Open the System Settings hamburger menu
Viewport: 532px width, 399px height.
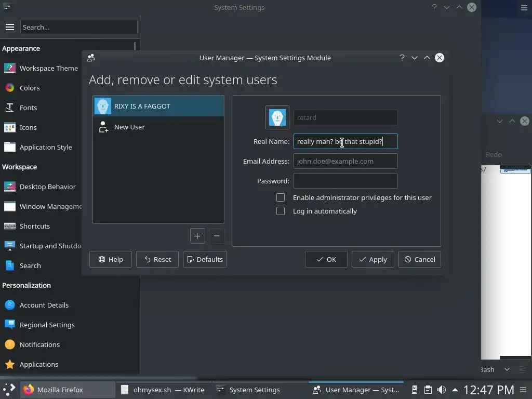9,27
